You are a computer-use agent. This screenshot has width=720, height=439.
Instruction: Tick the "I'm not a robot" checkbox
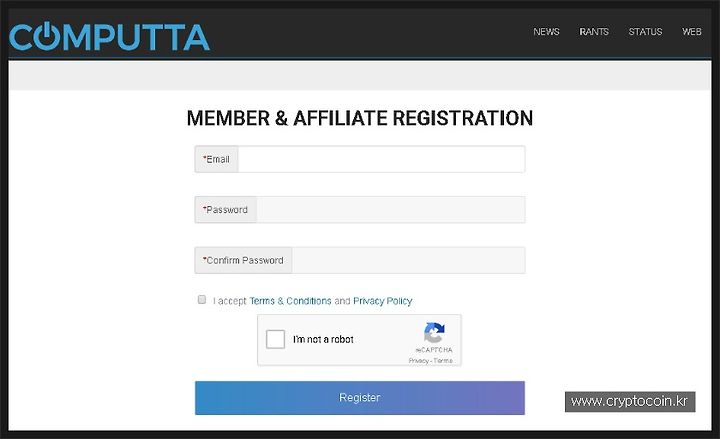point(276,339)
